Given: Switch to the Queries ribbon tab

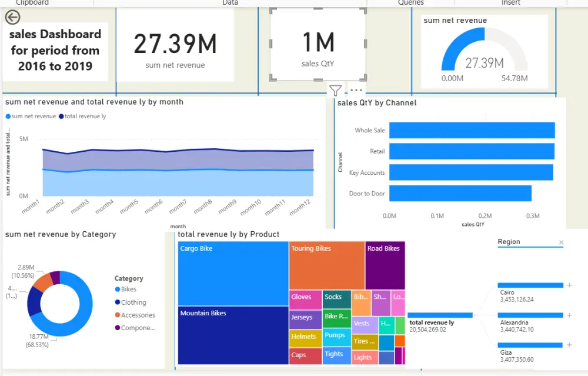Looking at the screenshot, I should (x=410, y=3).
